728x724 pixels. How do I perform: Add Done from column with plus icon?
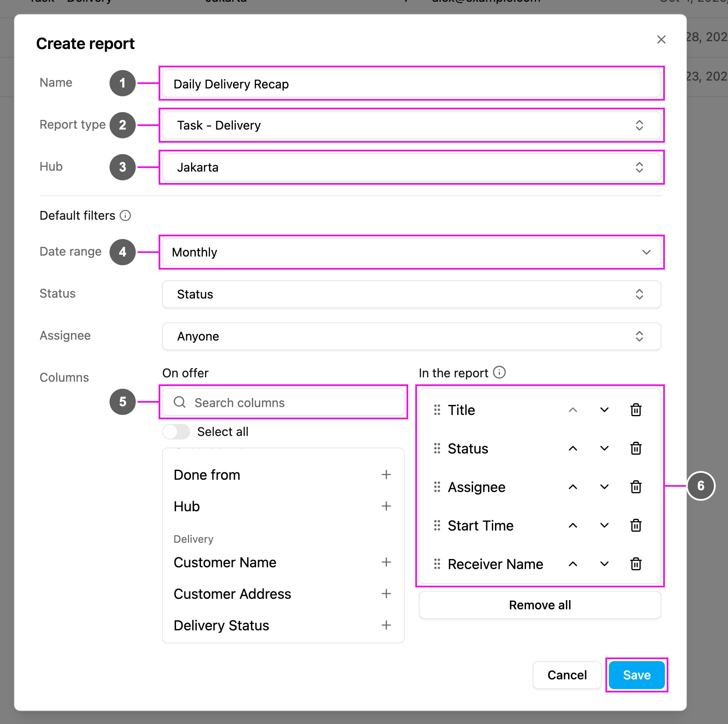pyautogui.click(x=386, y=475)
